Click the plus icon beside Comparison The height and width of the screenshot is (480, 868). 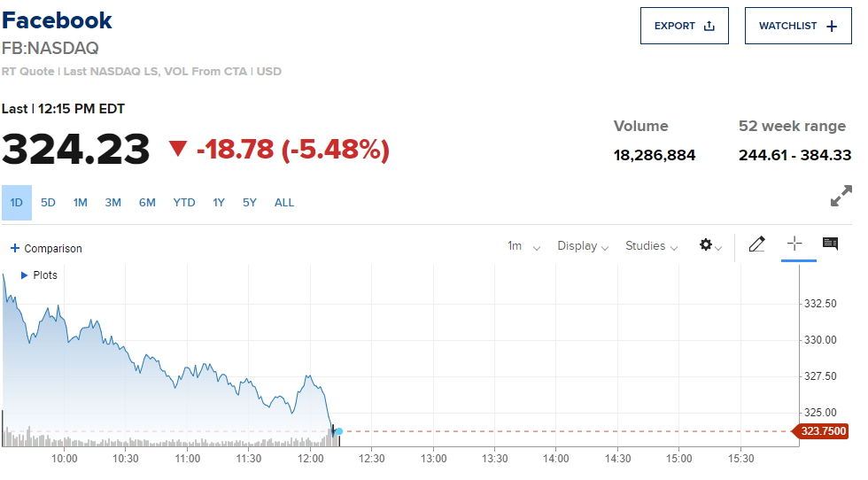14,249
